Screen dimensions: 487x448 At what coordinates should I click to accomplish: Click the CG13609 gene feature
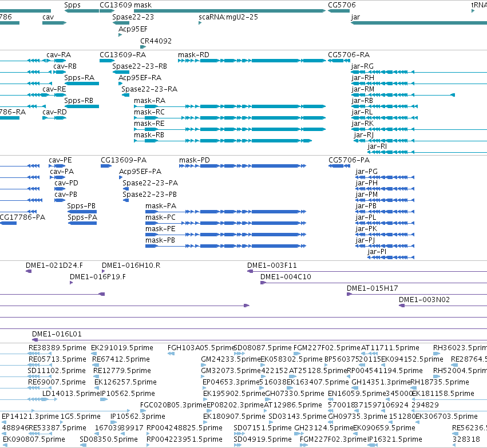click(x=107, y=11)
